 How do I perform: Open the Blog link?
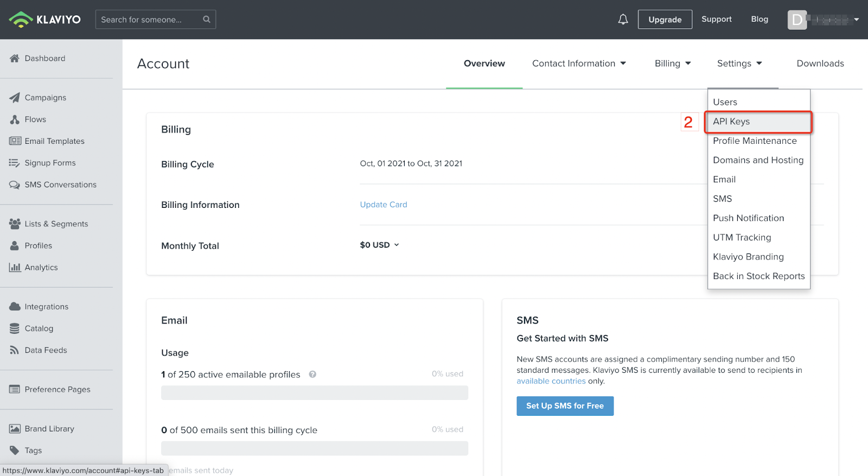tap(759, 19)
